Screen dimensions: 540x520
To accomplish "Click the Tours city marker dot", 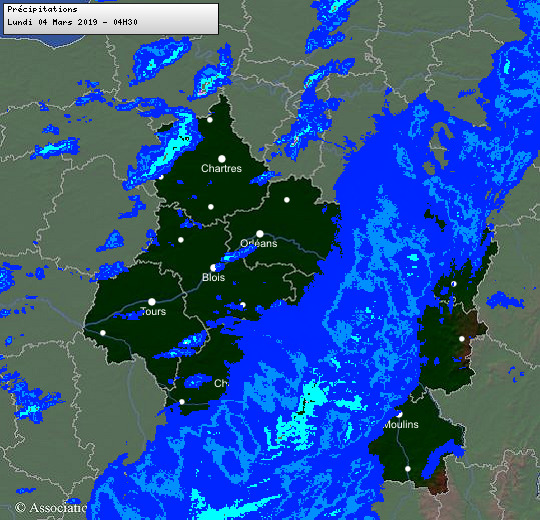I will pos(152,302).
